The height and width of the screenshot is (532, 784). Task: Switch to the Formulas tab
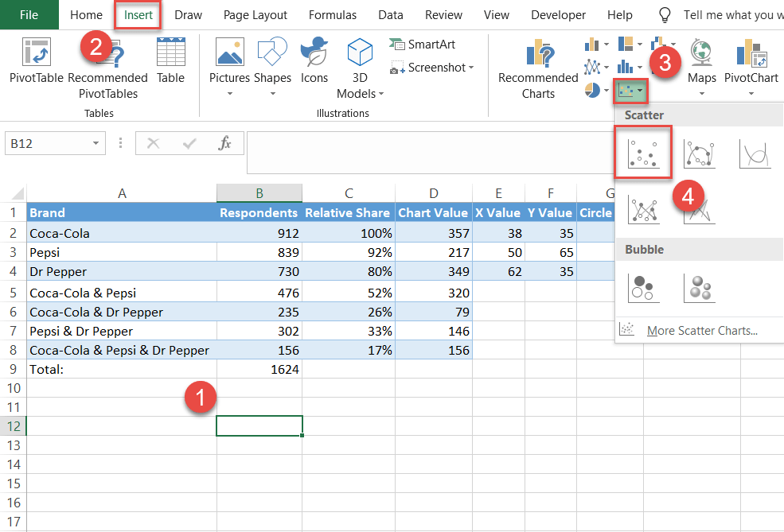[332, 14]
